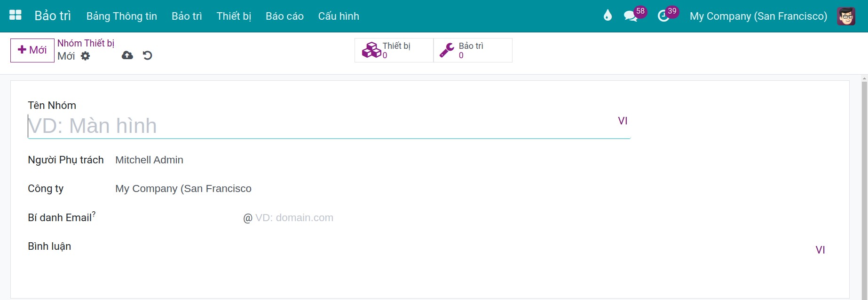Save the record with the cloud upload icon
The width and height of the screenshot is (868, 300).
tap(127, 55)
